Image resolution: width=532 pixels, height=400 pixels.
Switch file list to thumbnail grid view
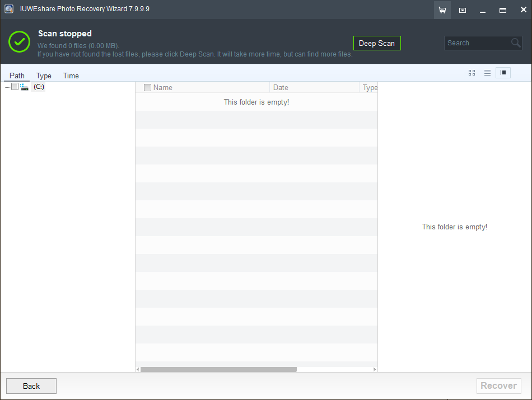coord(472,73)
